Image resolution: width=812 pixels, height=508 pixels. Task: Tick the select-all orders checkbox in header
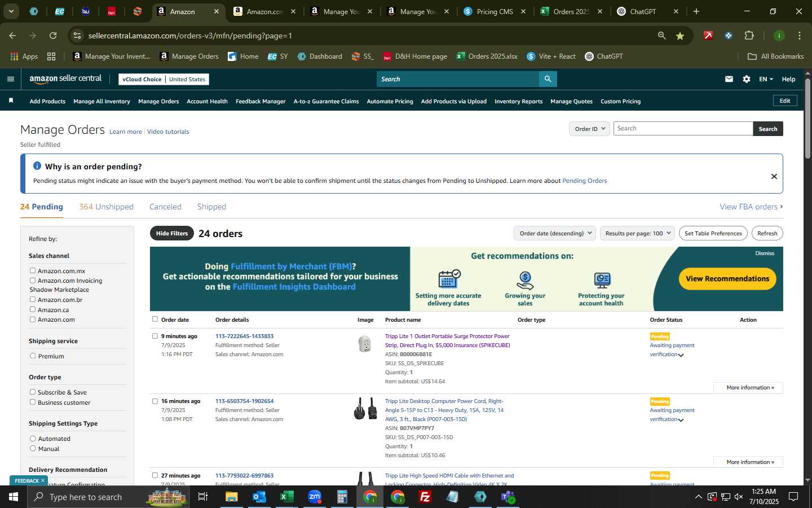(155, 319)
